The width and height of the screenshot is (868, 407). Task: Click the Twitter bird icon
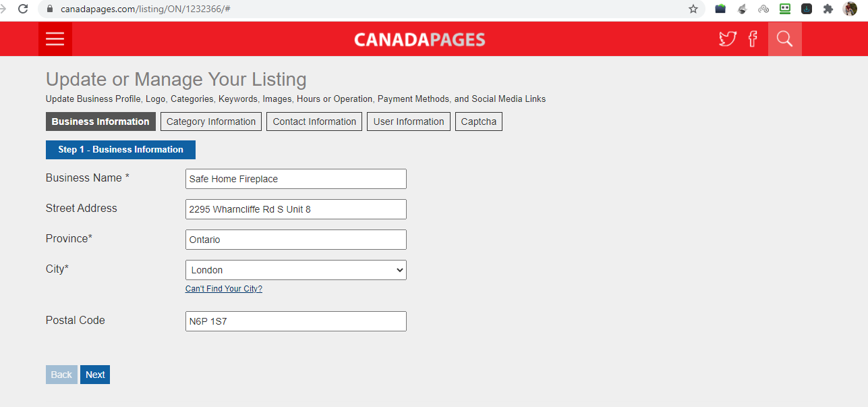[727, 39]
